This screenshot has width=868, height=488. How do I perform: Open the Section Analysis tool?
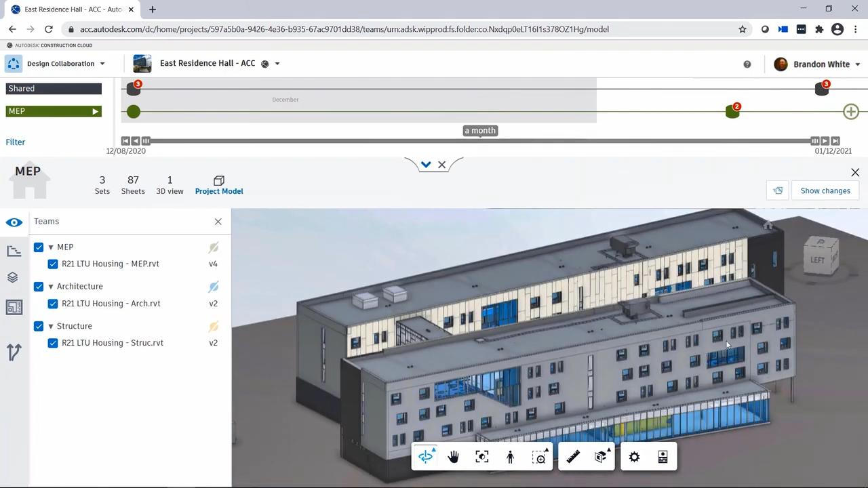coord(601,457)
